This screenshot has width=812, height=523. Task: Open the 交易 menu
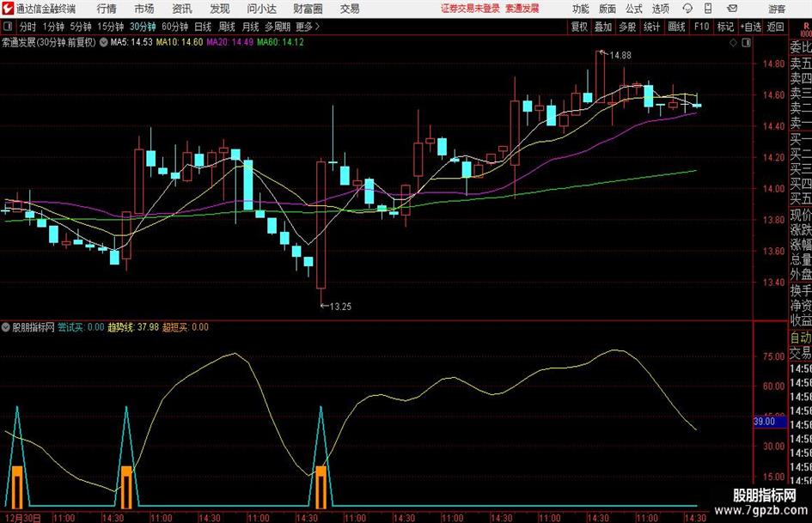pos(350,9)
